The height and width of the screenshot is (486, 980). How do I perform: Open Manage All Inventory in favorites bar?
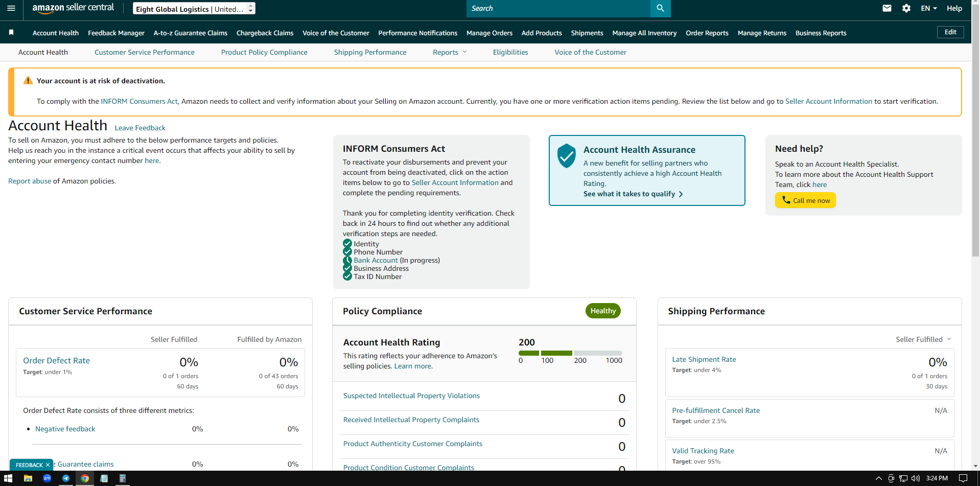pyautogui.click(x=644, y=33)
